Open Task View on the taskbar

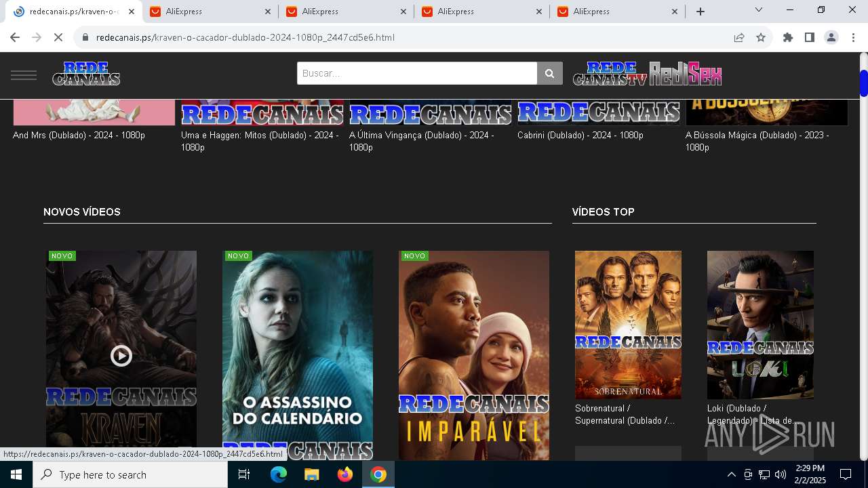point(244,474)
